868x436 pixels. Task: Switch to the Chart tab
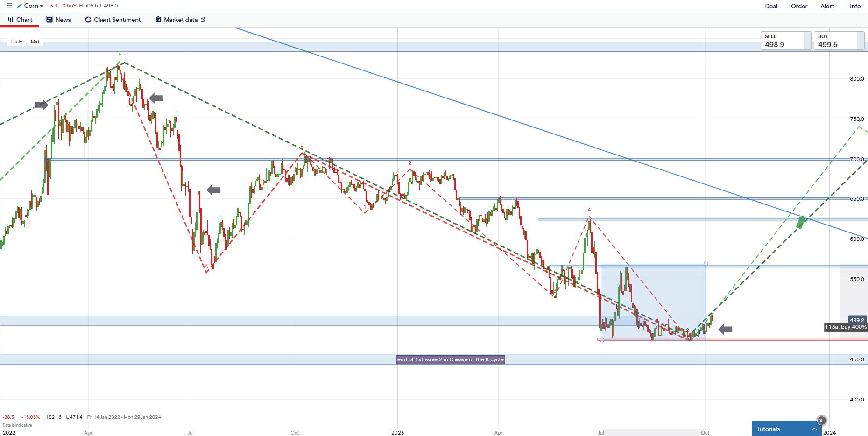(x=20, y=20)
